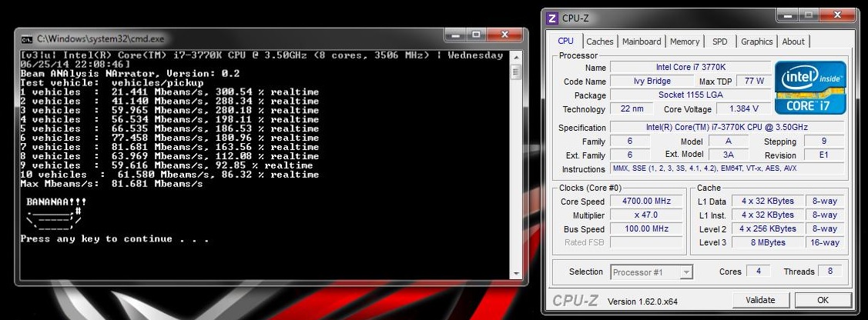
Task: Switch to the Graphics tab
Action: click(x=757, y=42)
